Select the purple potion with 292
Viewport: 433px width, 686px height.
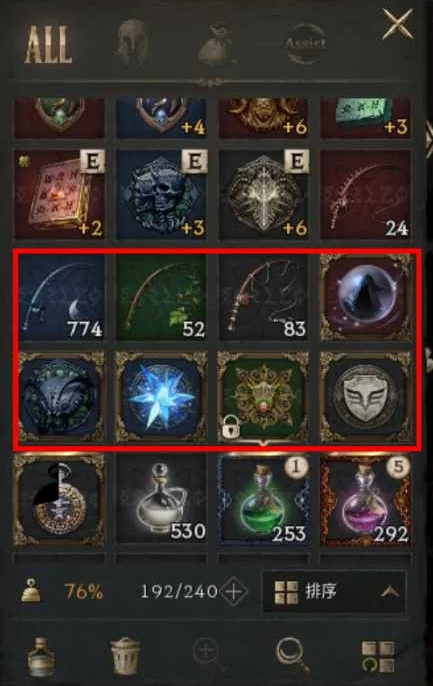pos(366,499)
